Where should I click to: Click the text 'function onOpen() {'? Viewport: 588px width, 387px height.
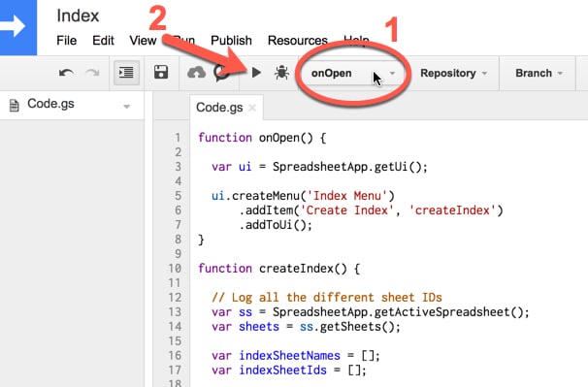pos(262,138)
